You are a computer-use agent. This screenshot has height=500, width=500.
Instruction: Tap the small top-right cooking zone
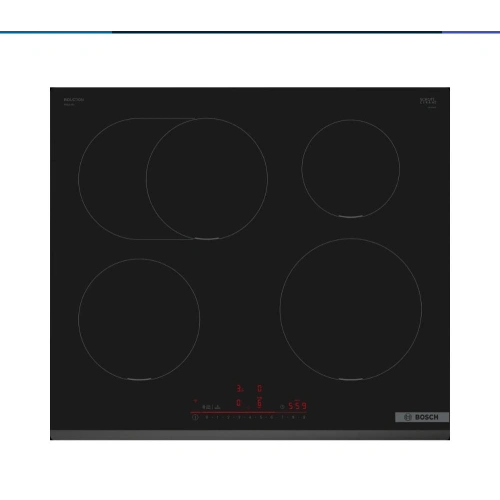coord(351,168)
